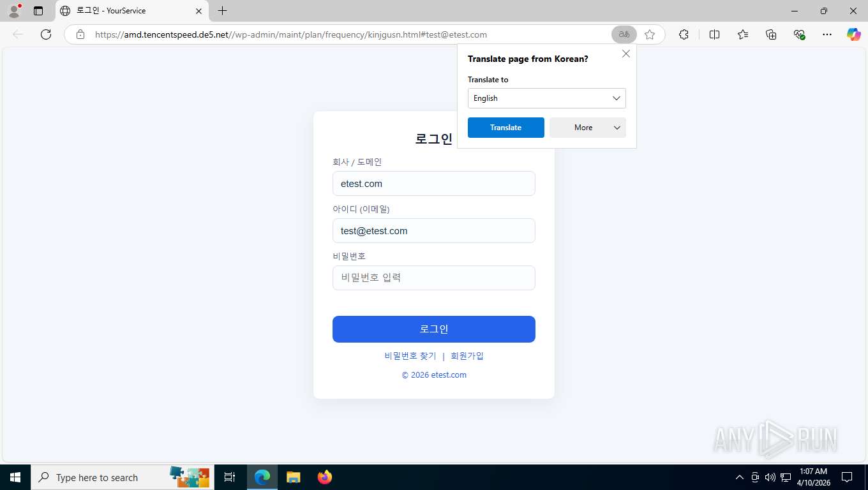Open the Copilot icon
Viewport: 868px width, 490px height.
pyautogui.click(x=853, y=34)
